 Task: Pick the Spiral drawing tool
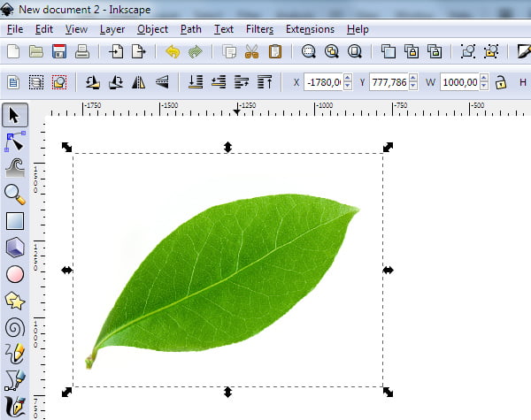tap(15, 327)
